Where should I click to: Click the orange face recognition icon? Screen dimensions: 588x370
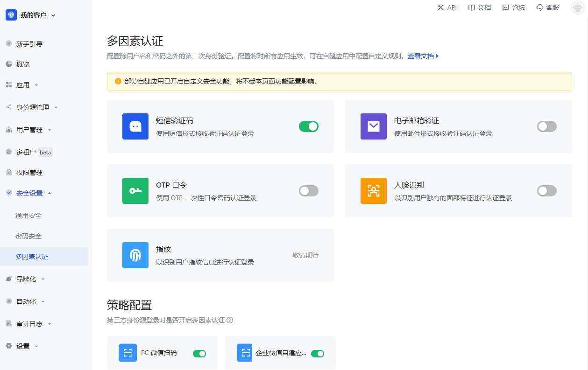[373, 191]
